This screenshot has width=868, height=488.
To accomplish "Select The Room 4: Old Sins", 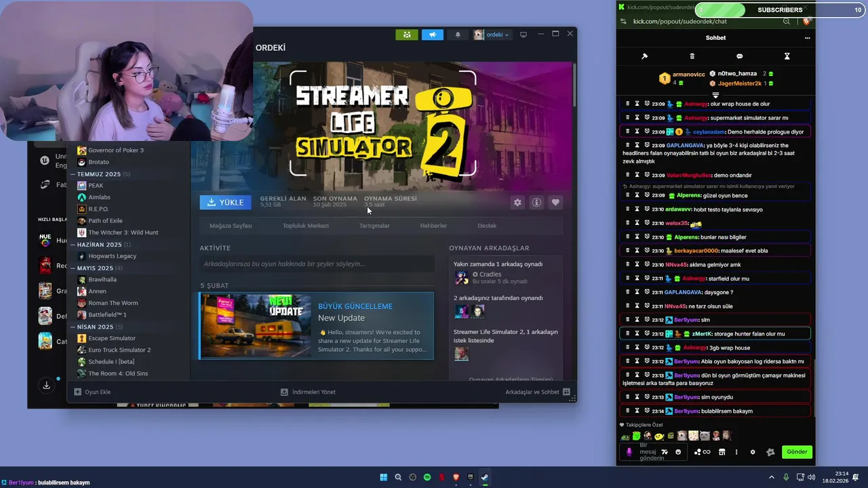I will pos(118,373).
